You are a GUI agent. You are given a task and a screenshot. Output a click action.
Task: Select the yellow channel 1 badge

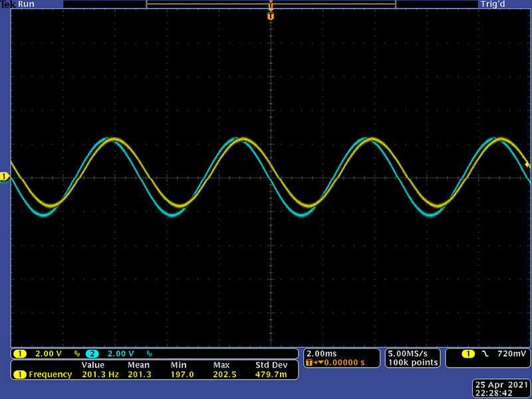pos(20,353)
